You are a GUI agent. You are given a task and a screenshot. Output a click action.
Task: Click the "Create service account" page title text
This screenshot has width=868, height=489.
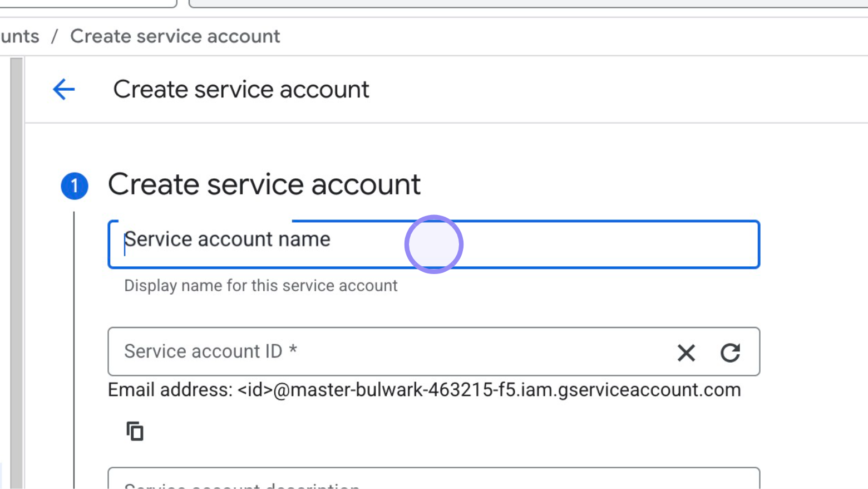tap(241, 89)
